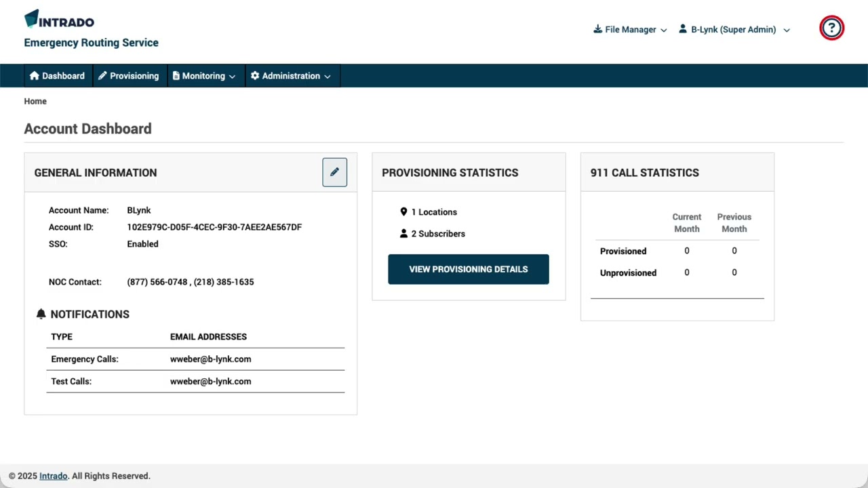Image resolution: width=868 pixels, height=488 pixels.
Task: Click the notifications bell icon
Action: pyautogui.click(x=41, y=314)
